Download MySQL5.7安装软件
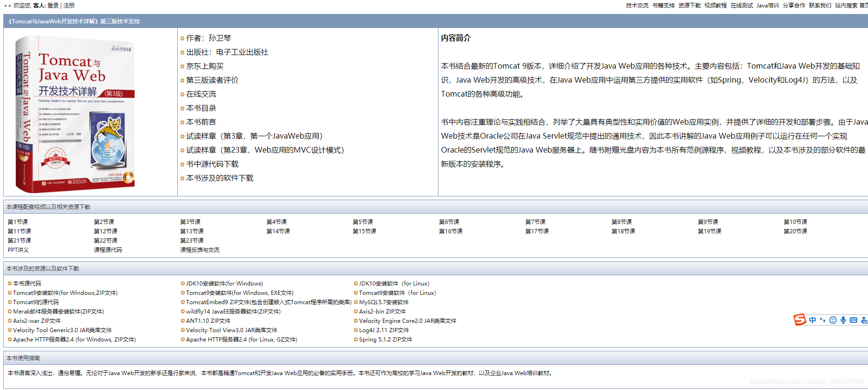868x390 pixels. [x=384, y=302]
